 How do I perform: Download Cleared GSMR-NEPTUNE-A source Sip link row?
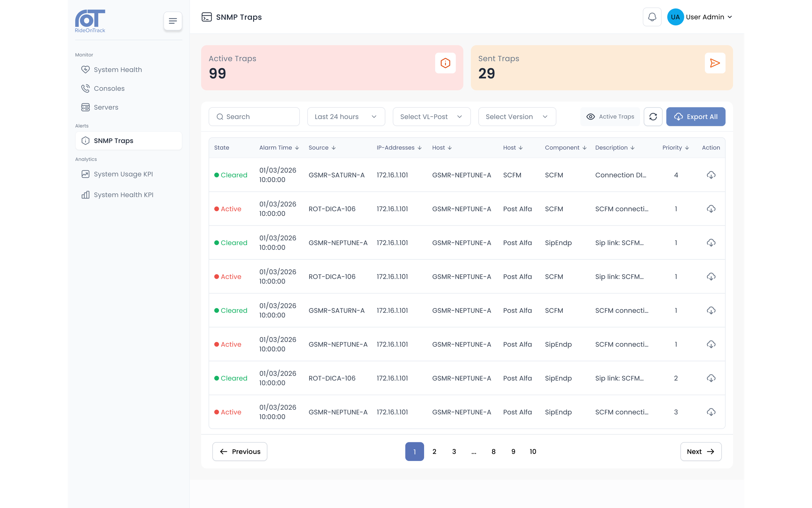tap(711, 243)
